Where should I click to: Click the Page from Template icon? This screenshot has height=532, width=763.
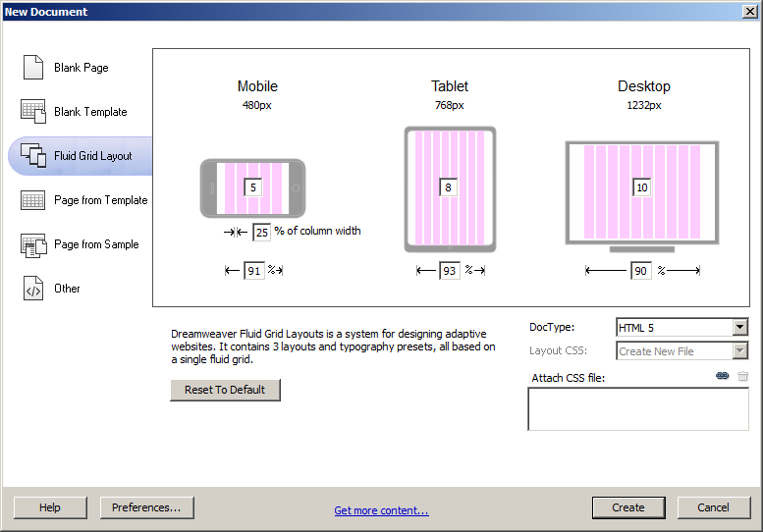tap(33, 200)
